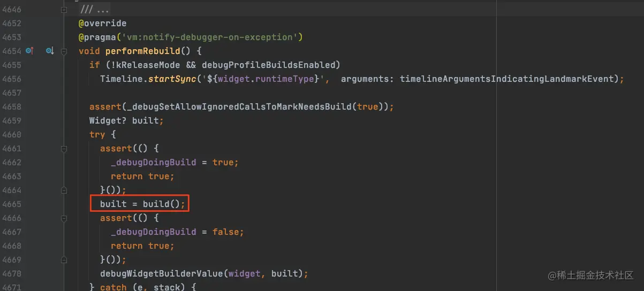Click the Timeline class name

click(122, 79)
